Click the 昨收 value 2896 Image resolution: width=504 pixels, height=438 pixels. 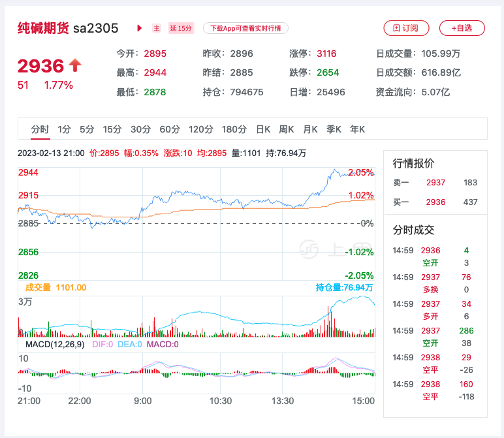[x=242, y=54]
